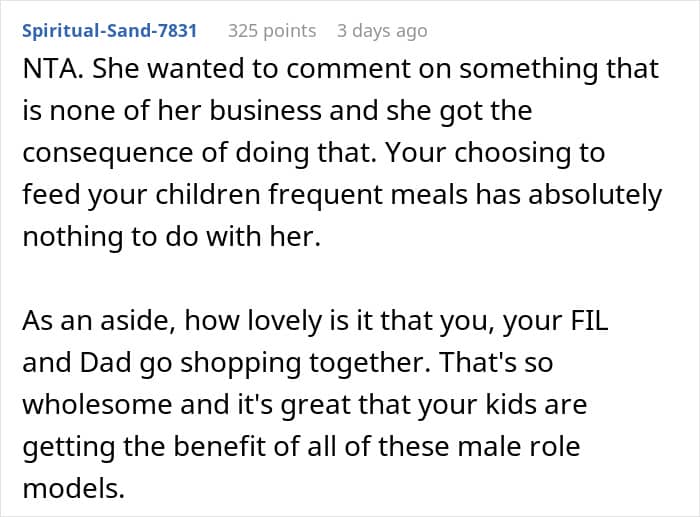Click the line starting consequence of doing that

(314, 152)
